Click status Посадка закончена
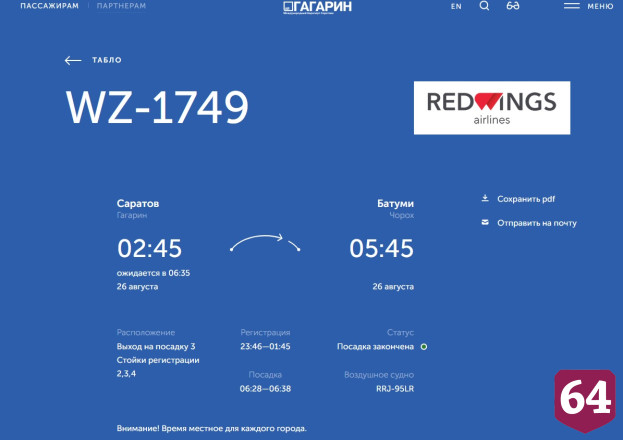623x440 pixels. tap(375, 347)
